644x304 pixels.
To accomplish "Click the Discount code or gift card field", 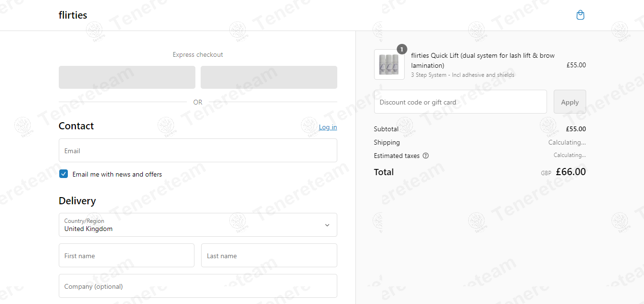I will tap(461, 102).
